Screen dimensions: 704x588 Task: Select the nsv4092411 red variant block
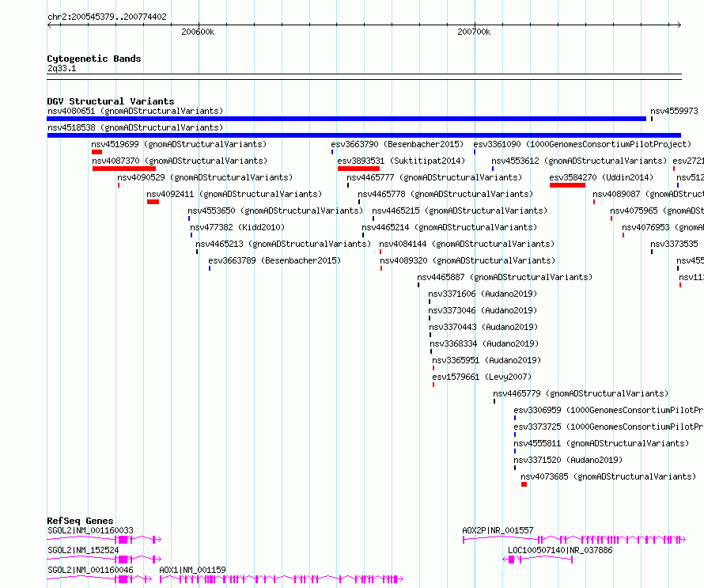pyautogui.click(x=153, y=202)
